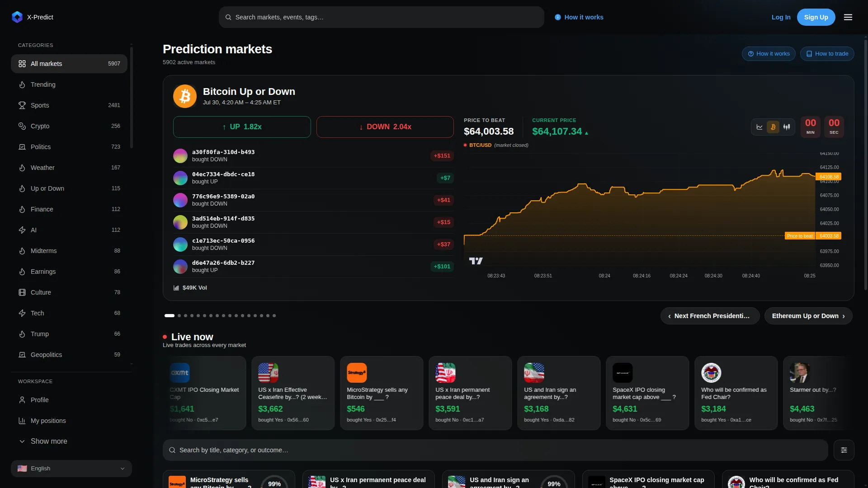Click the Sign Up button
Screen dimensions: 868x488
(816, 17)
